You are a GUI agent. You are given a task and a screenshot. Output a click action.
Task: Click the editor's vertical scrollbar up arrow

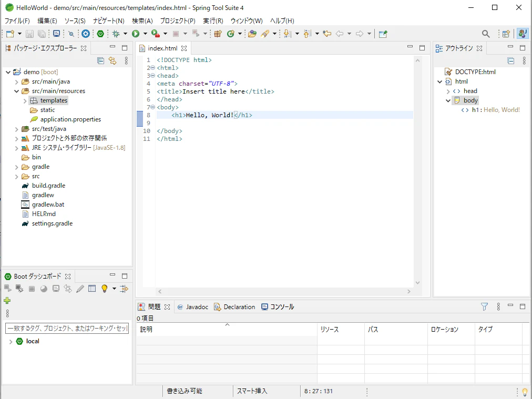click(417, 61)
